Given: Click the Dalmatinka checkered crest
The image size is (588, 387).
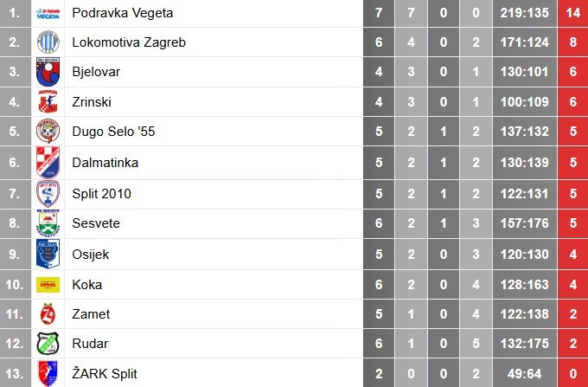Looking at the screenshot, I should coord(47,163).
